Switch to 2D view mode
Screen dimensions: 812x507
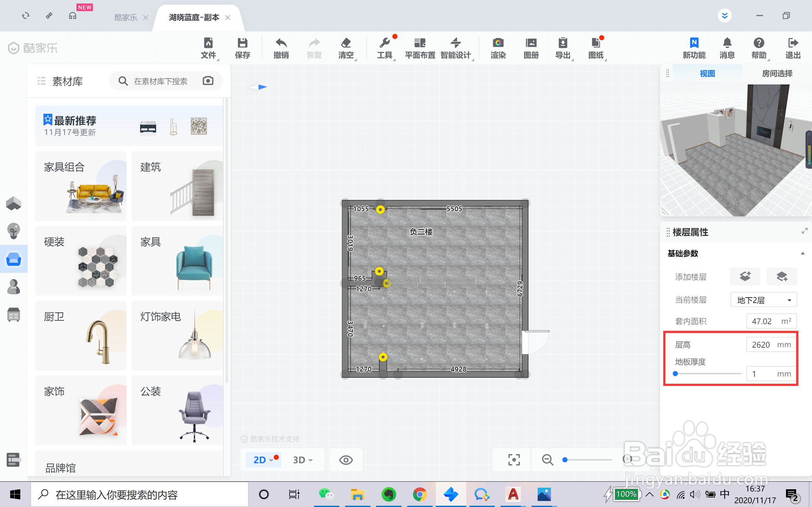pos(260,460)
